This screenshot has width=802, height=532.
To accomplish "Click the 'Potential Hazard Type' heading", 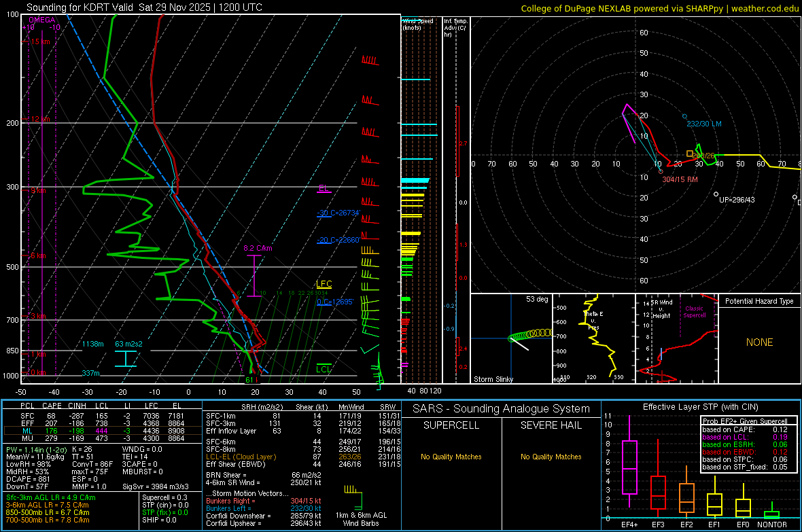I will coord(759,301).
